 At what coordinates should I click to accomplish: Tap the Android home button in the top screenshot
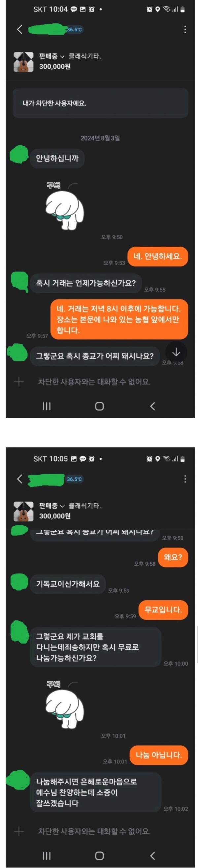point(99,406)
